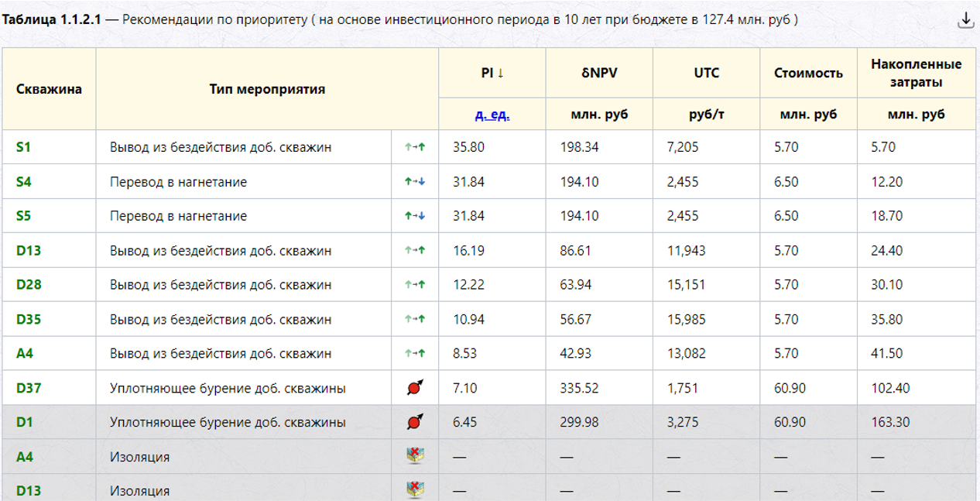Select UTC value 1,751

[683, 388]
